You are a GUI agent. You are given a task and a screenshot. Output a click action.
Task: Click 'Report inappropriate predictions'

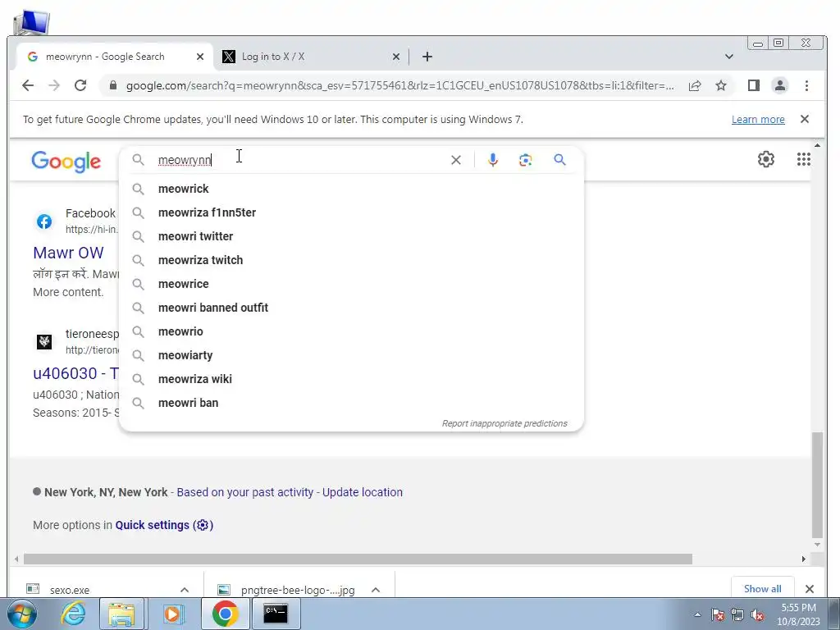click(504, 423)
